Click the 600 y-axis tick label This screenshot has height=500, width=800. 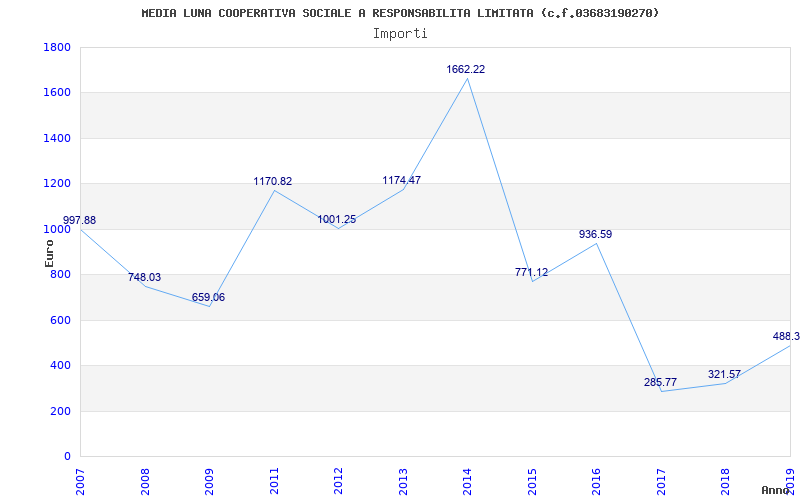(x=61, y=320)
